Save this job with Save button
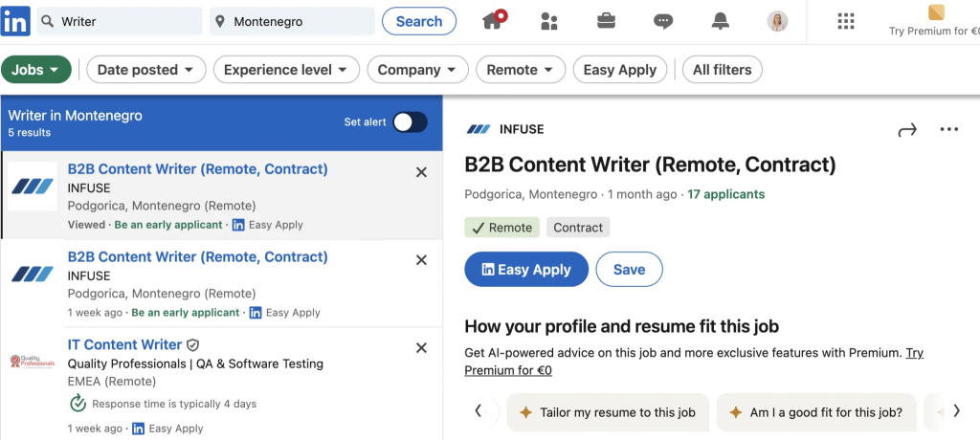This screenshot has height=440, width=980. click(629, 270)
